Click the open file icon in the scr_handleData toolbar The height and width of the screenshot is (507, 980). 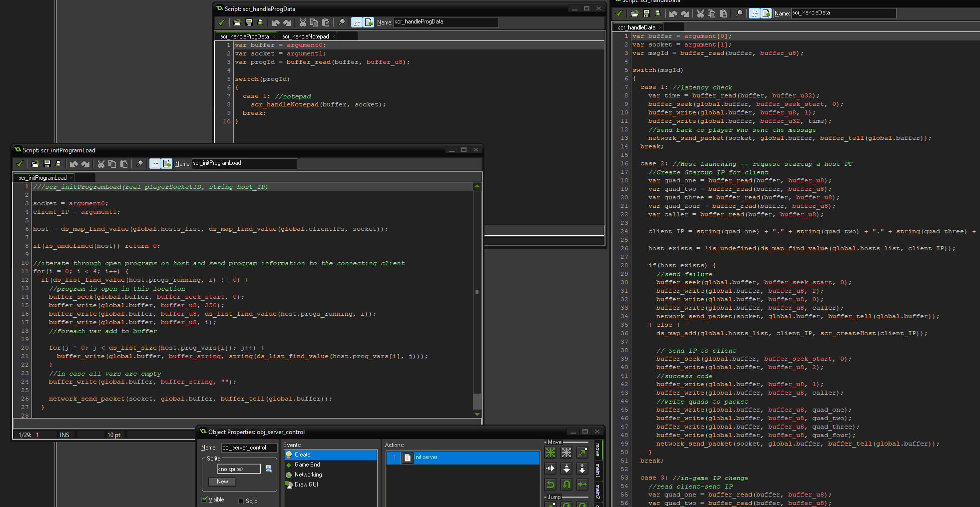tap(634, 13)
